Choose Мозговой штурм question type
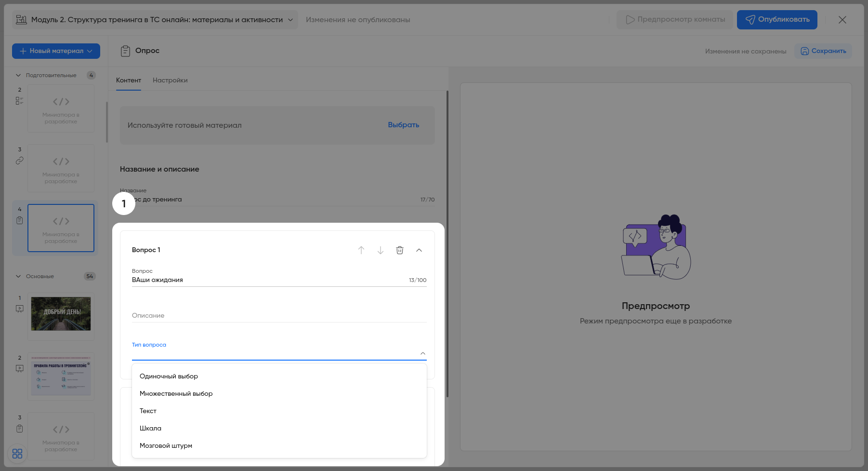Viewport: 868px width, 471px height. (166, 446)
